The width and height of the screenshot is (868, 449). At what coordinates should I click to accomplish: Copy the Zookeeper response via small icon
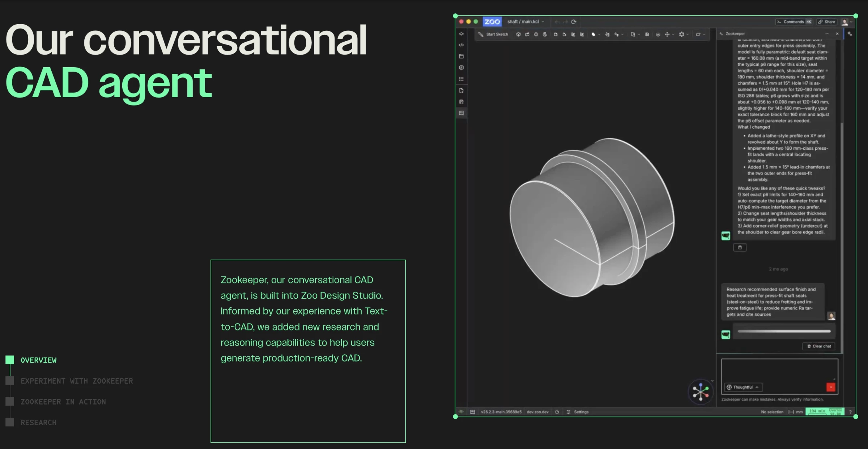click(x=740, y=247)
